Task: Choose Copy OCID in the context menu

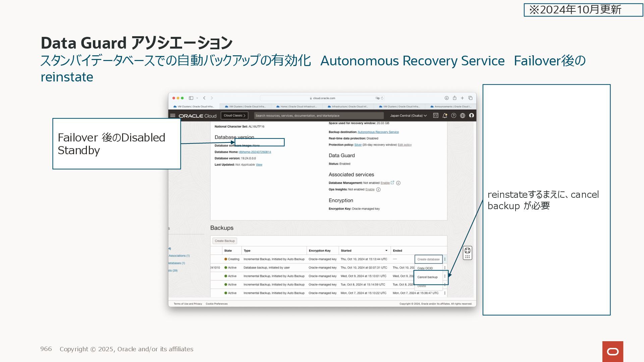Action: (x=425, y=268)
